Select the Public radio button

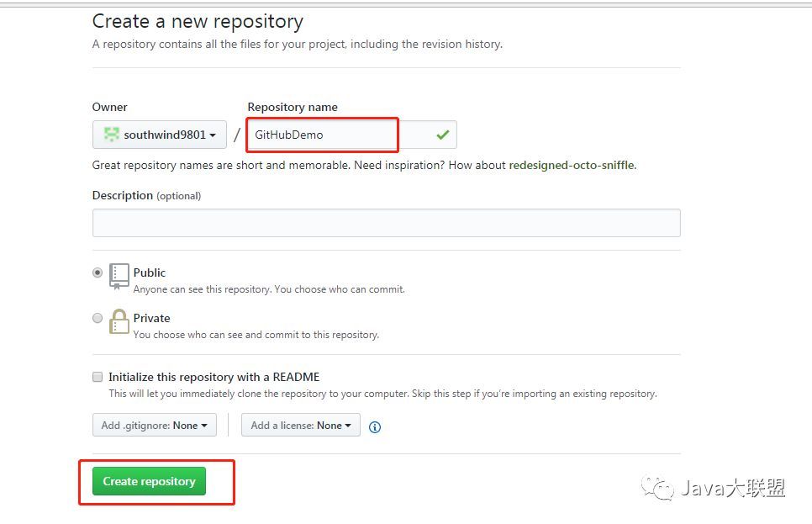98,273
